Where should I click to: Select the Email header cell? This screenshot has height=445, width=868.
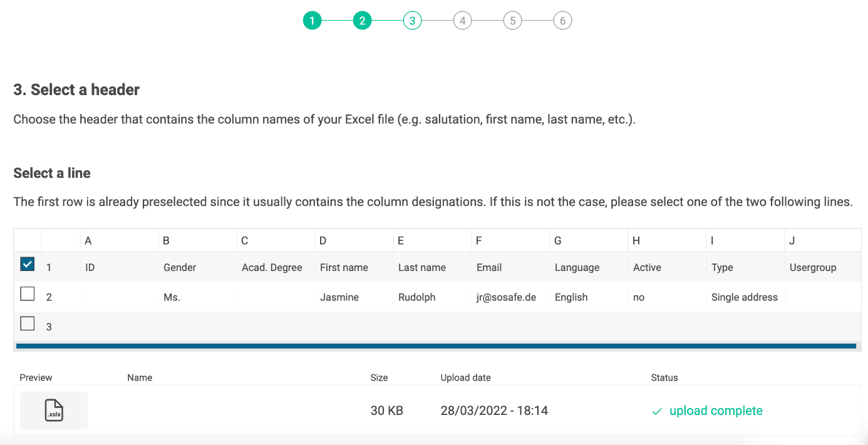pyautogui.click(x=489, y=267)
